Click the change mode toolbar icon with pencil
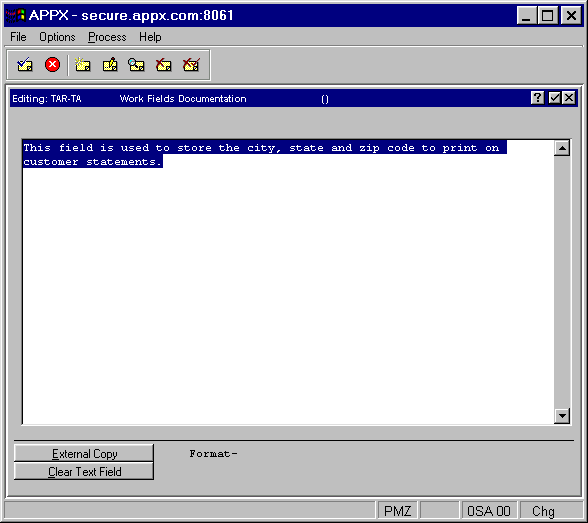The image size is (588, 523). click(x=110, y=65)
